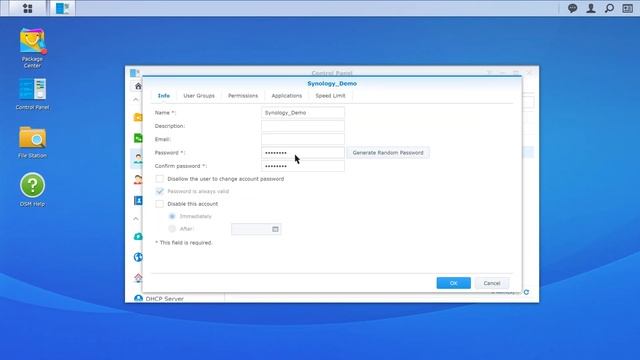Open File Station desktop icon
Image resolution: width=640 pixels, height=360 pixels.
coord(32,142)
